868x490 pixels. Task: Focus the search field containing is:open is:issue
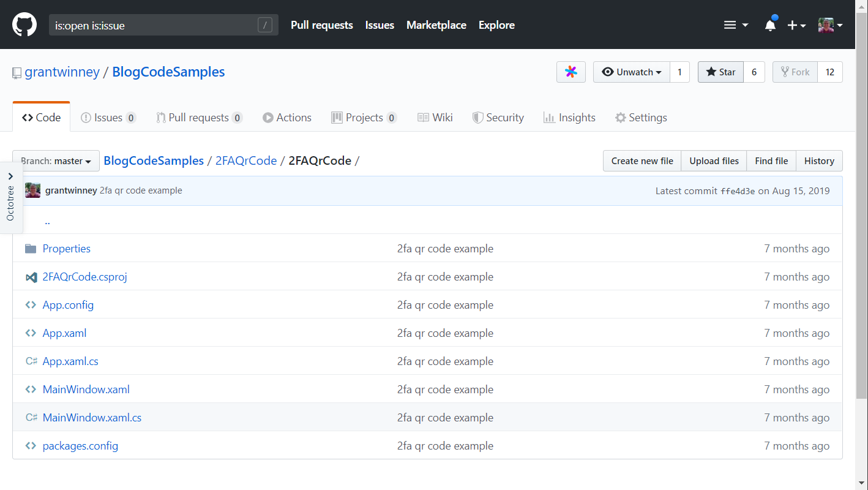point(153,25)
